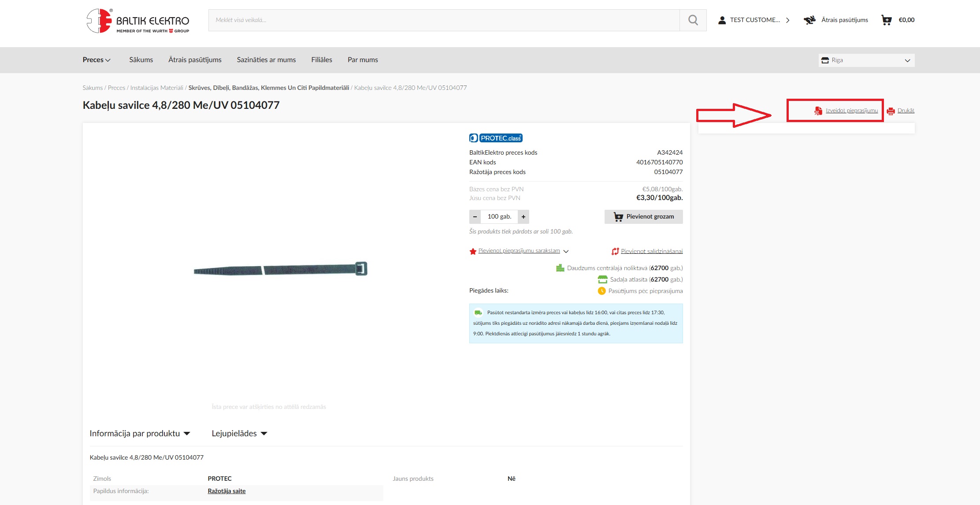
Task: Click Pievienot grozam button
Action: click(643, 217)
